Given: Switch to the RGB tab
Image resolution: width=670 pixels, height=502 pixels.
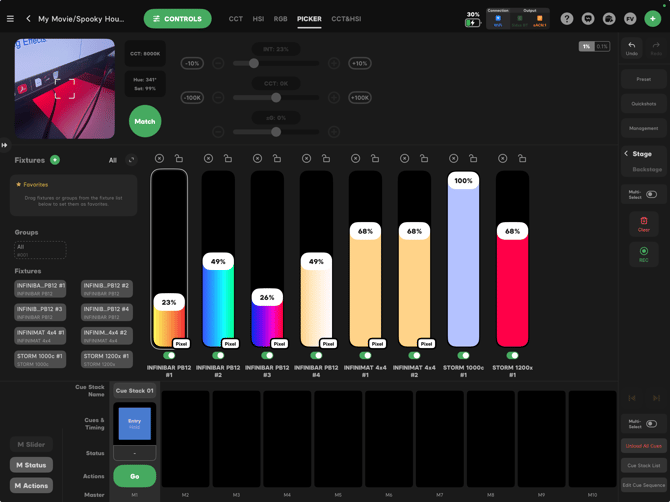Looking at the screenshot, I should 280,19.
